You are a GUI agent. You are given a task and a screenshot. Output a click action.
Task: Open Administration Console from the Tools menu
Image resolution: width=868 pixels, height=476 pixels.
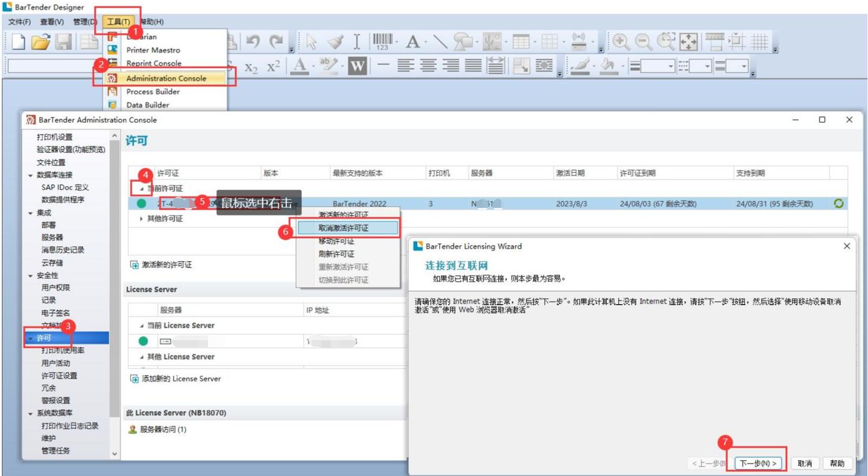coord(166,78)
